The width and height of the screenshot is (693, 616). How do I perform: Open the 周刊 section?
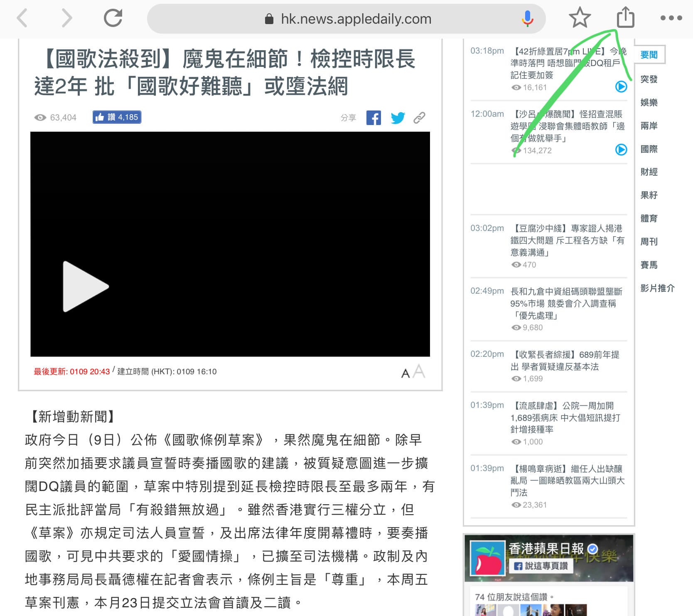click(649, 241)
